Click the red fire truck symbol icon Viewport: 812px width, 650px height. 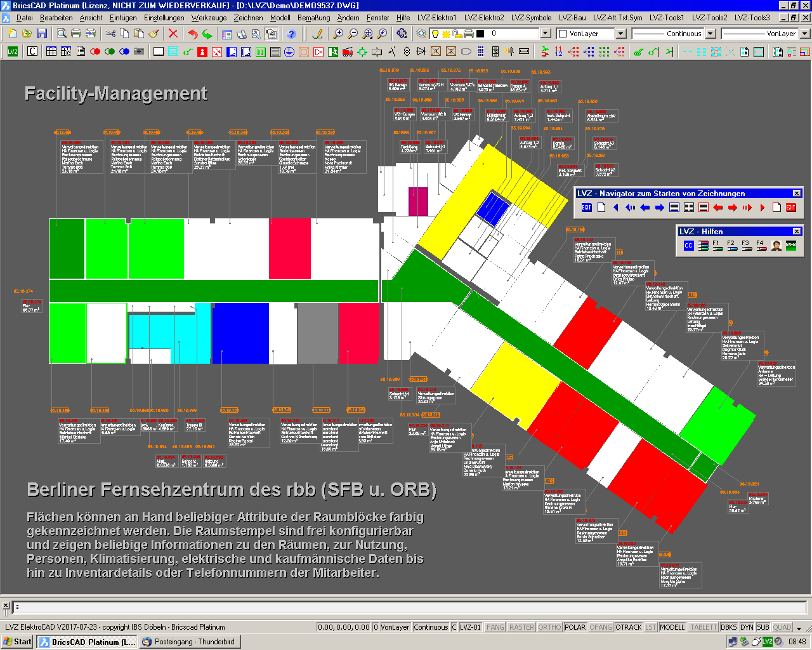tap(348, 51)
